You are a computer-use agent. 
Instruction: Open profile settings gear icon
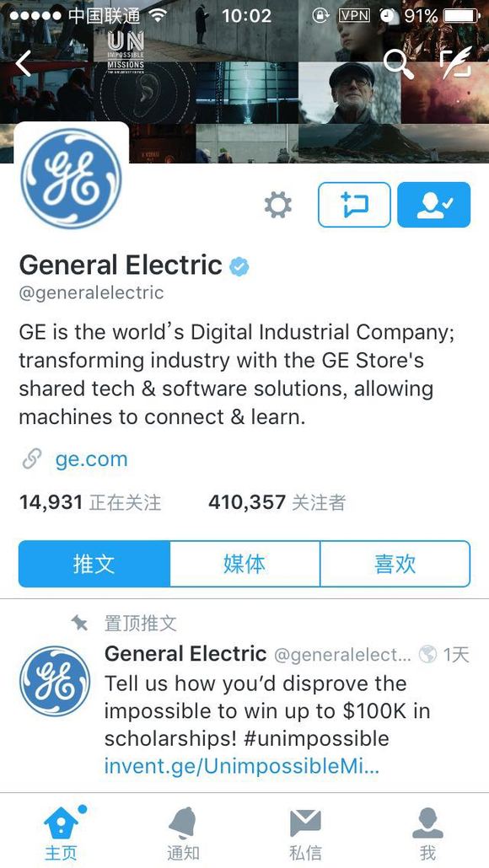277,205
